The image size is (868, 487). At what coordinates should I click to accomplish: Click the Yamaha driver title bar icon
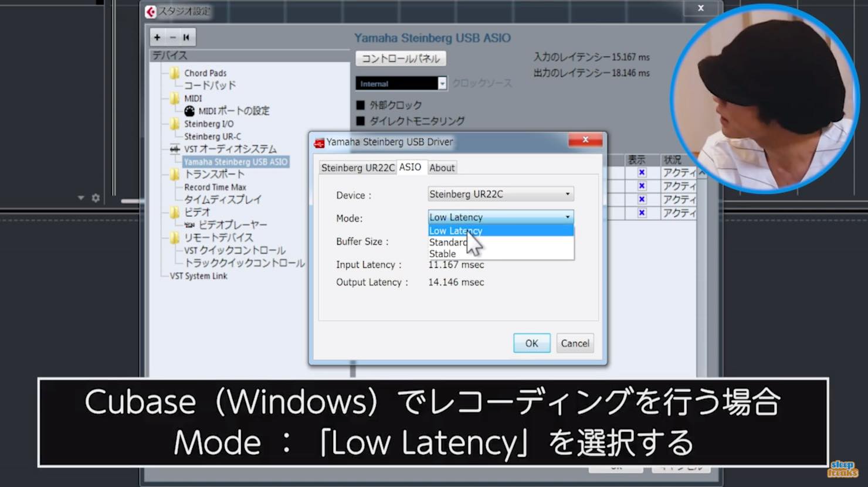pyautogui.click(x=319, y=142)
